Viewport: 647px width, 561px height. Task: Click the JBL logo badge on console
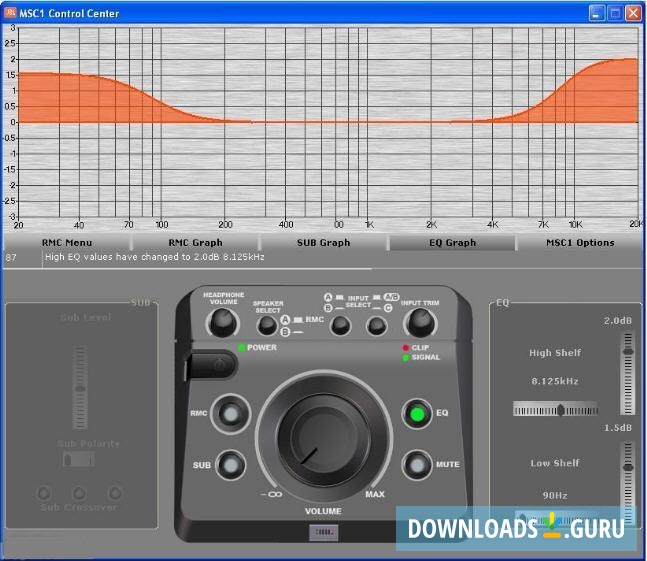(324, 532)
